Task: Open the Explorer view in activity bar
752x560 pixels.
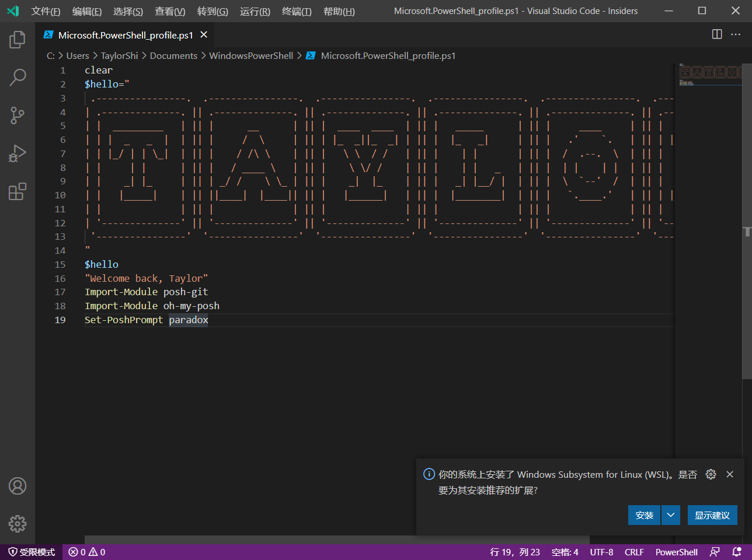Action: [18, 40]
